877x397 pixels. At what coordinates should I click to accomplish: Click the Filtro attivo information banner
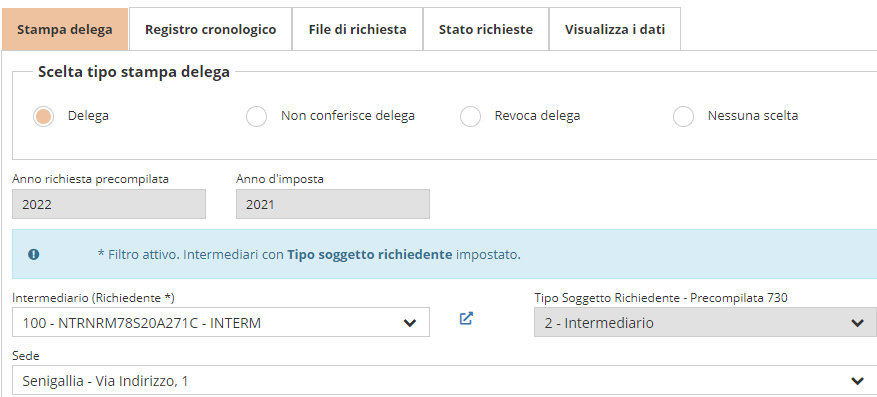(x=445, y=254)
